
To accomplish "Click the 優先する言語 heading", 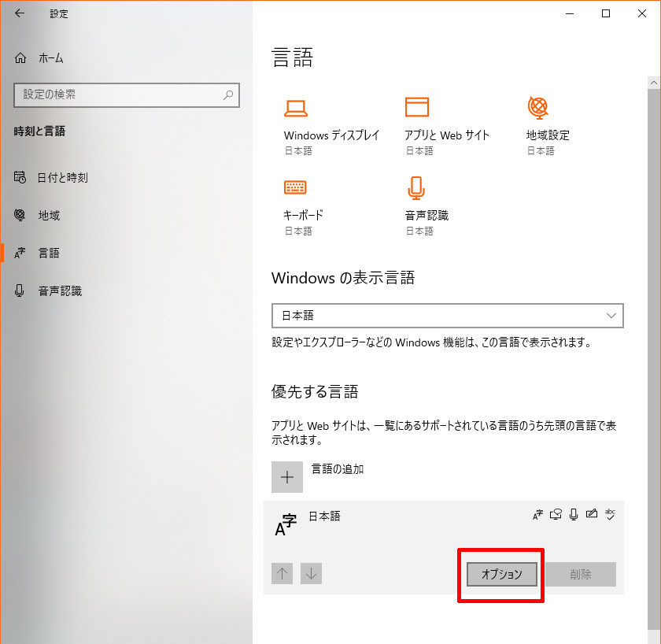I will click(315, 392).
